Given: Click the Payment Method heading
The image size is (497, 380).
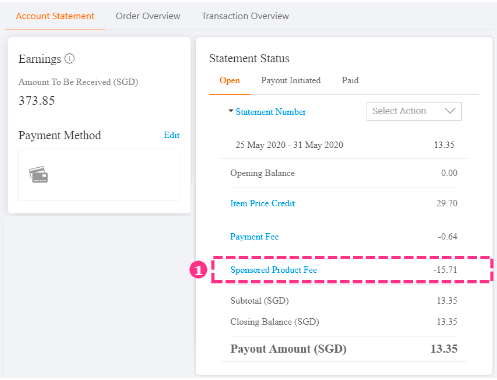Looking at the screenshot, I should 60,135.
